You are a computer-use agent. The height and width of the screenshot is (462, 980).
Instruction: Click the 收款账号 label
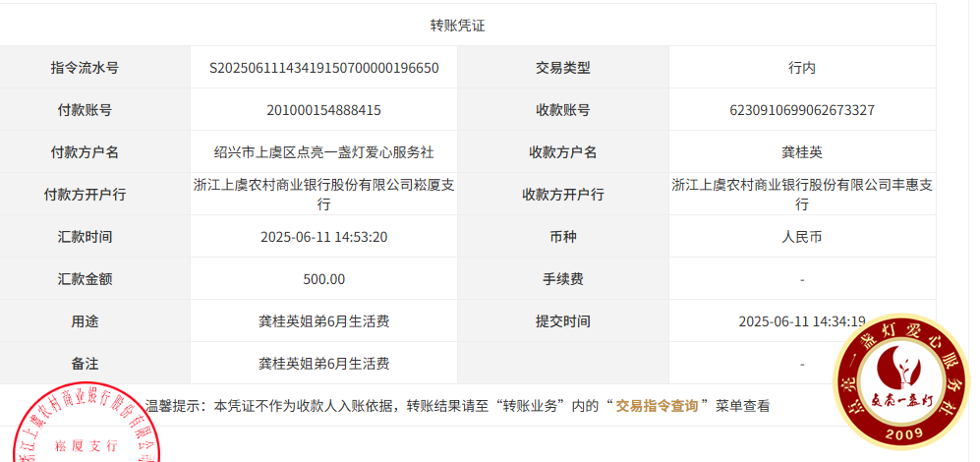coord(563,110)
